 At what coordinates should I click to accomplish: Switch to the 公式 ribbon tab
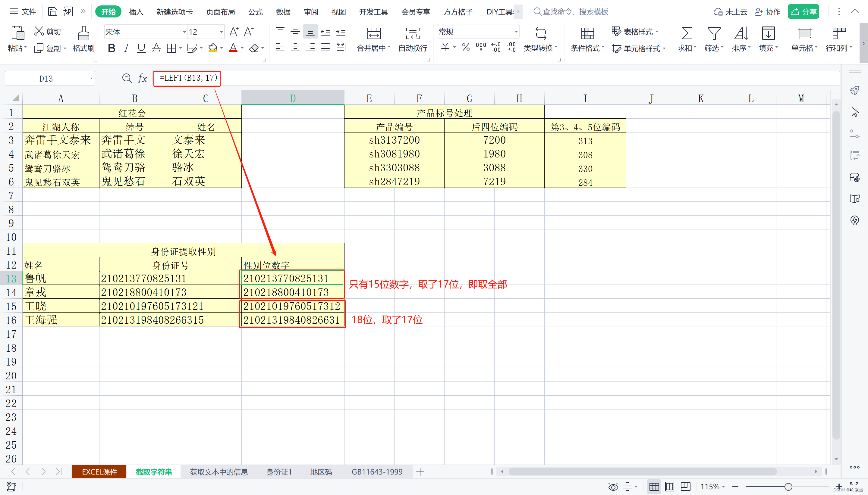click(255, 12)
